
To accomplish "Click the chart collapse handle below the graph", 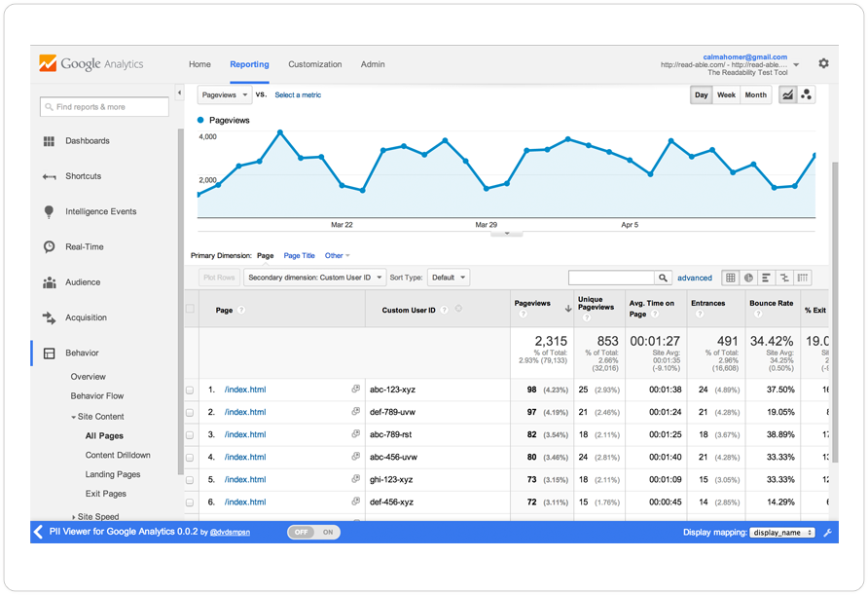I will pyautogui.click(x=507, y=234).
